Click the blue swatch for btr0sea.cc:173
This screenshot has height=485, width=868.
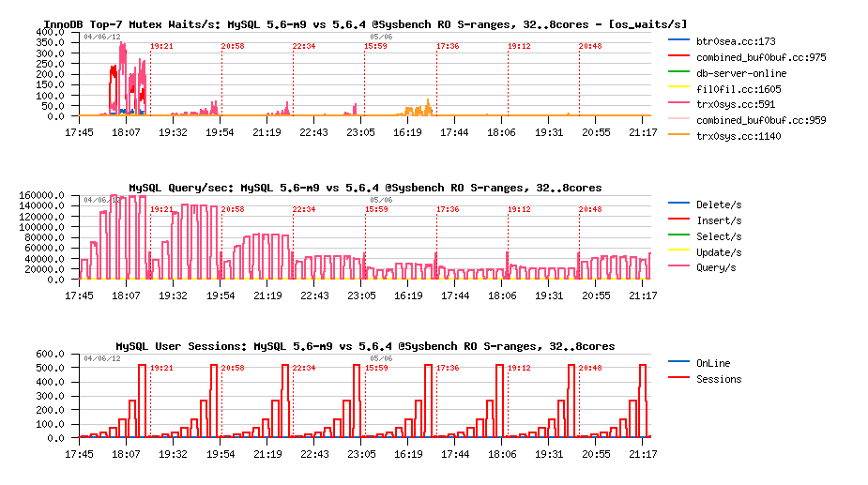point(678,39)
